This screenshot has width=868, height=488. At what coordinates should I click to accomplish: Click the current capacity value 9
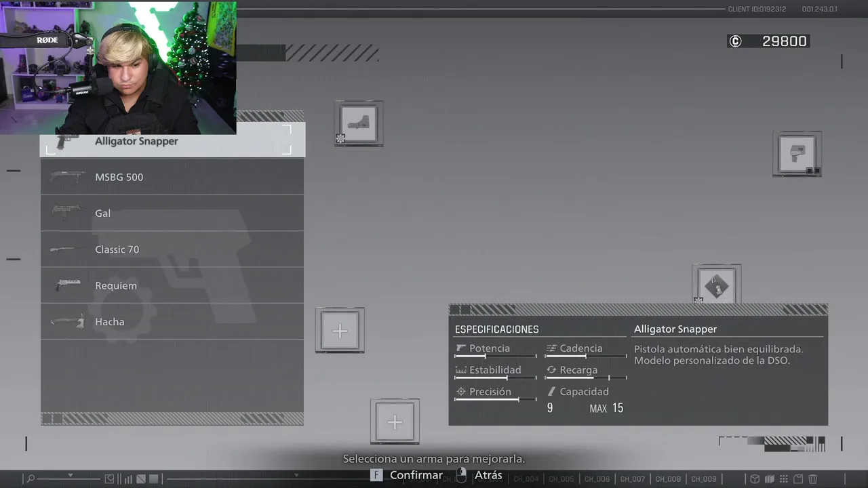550,408
